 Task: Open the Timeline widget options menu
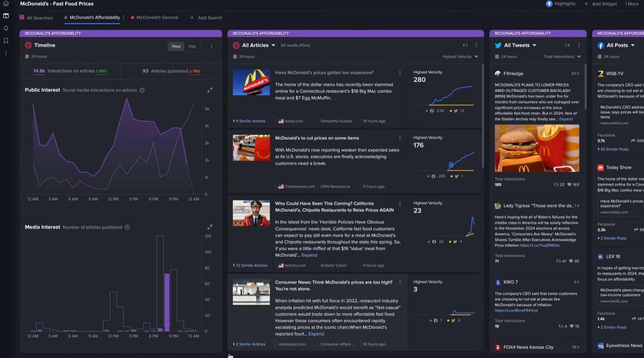pos(212,46)
